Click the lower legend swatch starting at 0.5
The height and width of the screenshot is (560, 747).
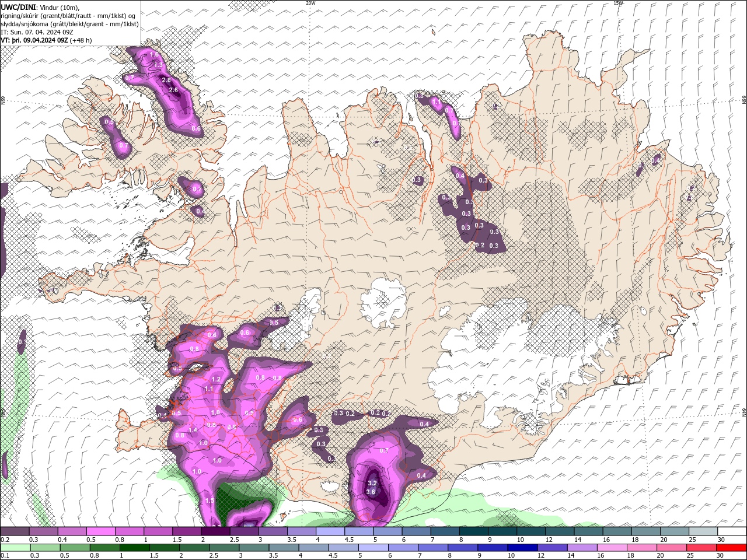click(x=75, y=548)
